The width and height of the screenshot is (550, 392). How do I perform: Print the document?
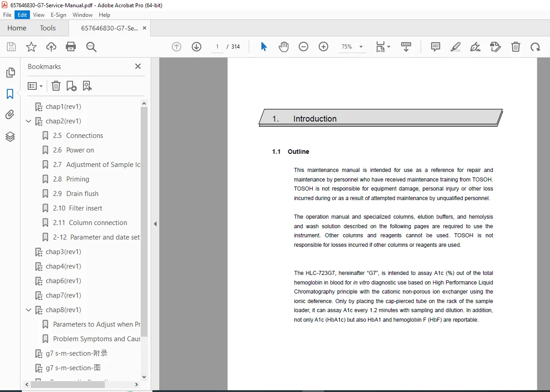tap(71, 47)
